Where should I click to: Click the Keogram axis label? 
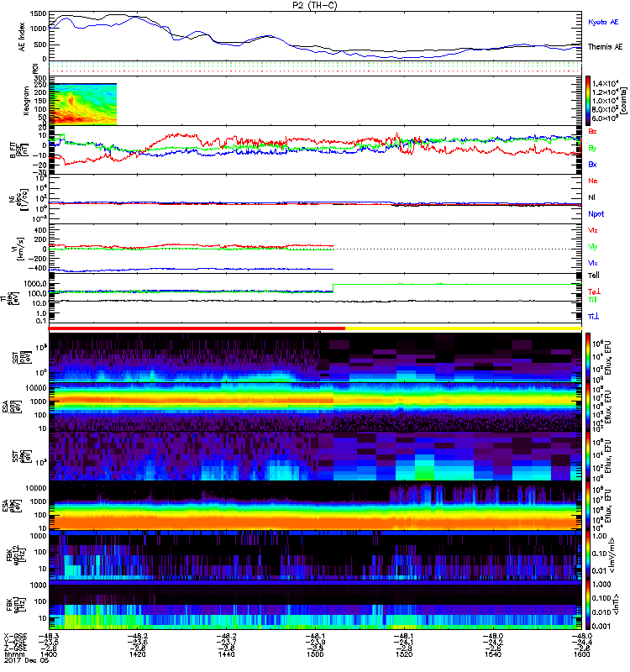tap(26, 100)
